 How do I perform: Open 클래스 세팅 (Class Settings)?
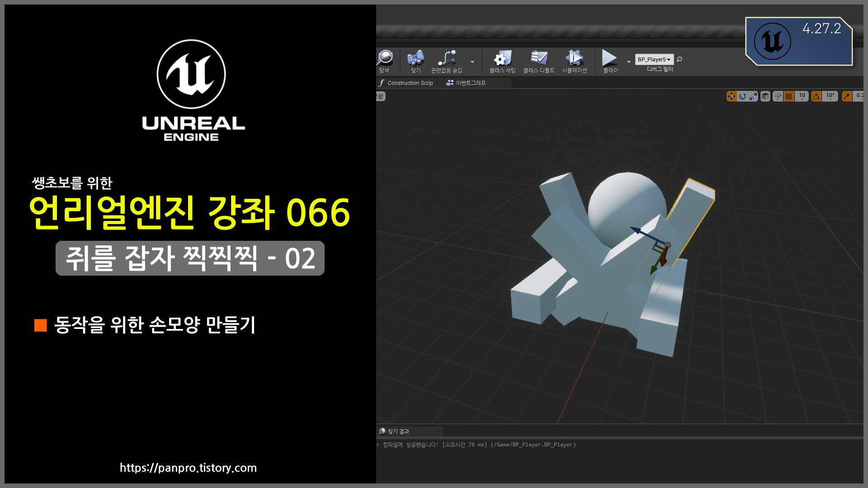[x=502, y=59]
